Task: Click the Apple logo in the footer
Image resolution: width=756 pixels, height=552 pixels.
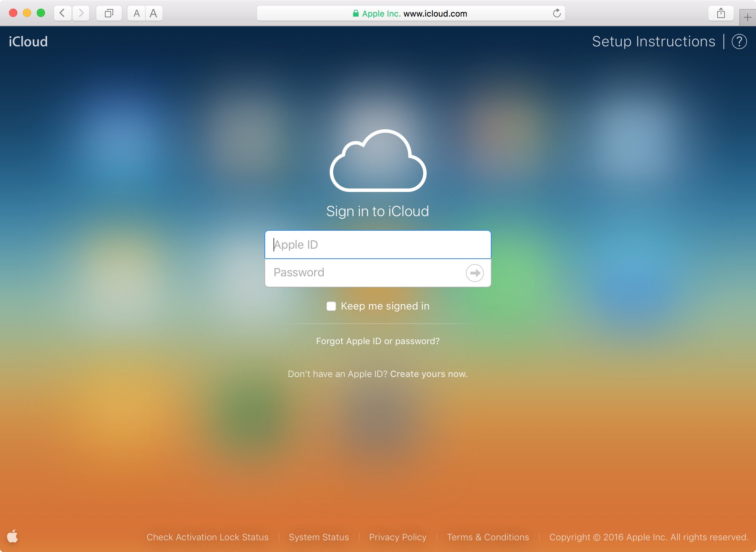Action: click(12, 536)
